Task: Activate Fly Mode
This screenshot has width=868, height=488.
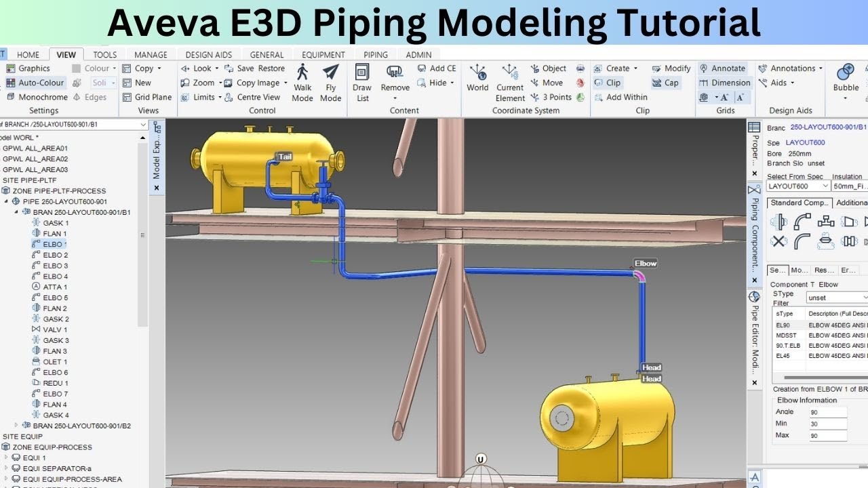Action: tap(331, 83)
